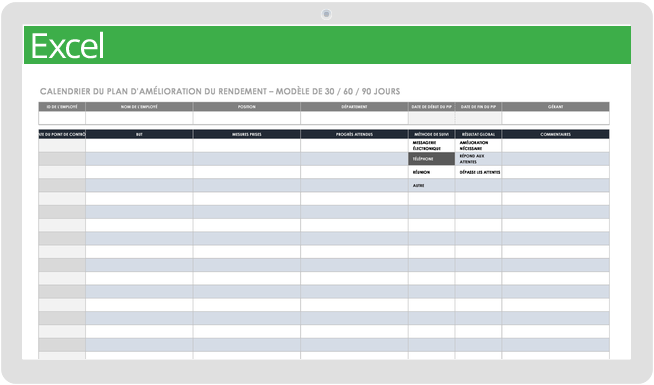Image resolution: width=654 pixels, height=385 pixels.
Task: Select the 'Méthode de suivi' column header
Action: [x=431, y=134]
